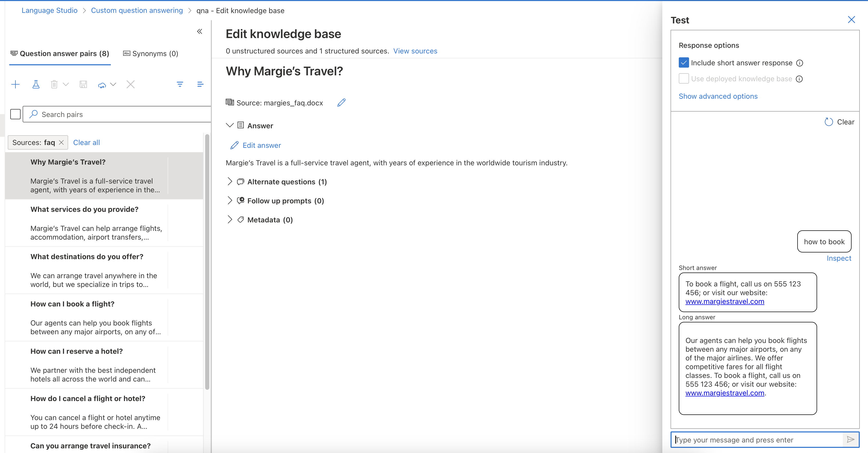This screenshot has height=453, width=868.
Task: Collapse the left pane with the double chevron
Action: click(x=200, y=31)
